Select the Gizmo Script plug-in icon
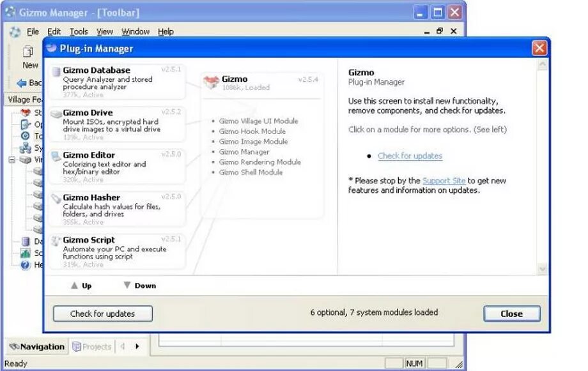The image size is (588, 371). [56, 241]
